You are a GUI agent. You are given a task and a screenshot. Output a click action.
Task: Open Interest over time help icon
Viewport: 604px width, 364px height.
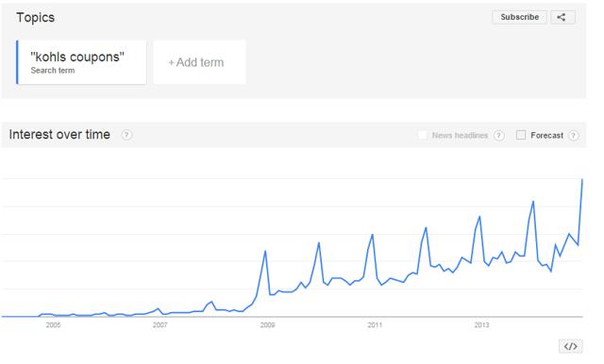126,135
